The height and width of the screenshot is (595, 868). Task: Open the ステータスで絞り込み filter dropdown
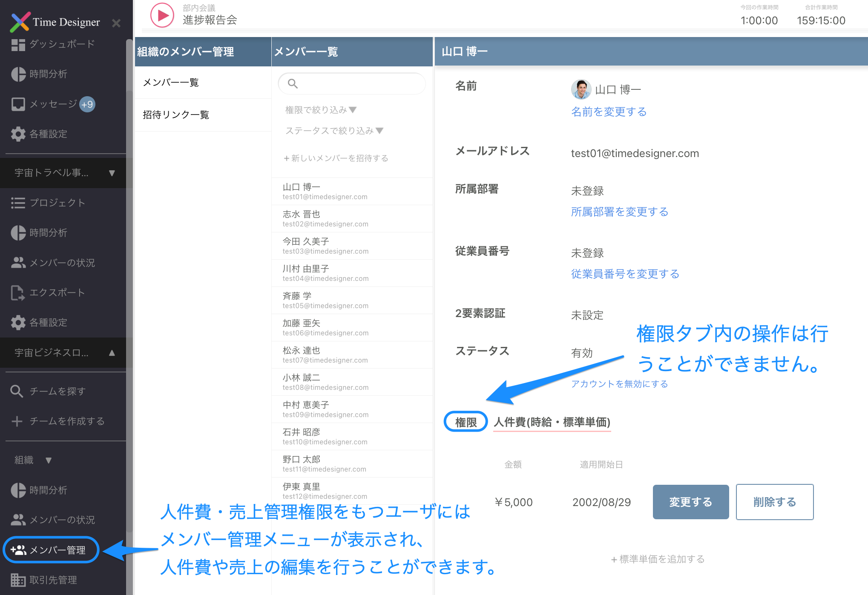tap(334, 131)
